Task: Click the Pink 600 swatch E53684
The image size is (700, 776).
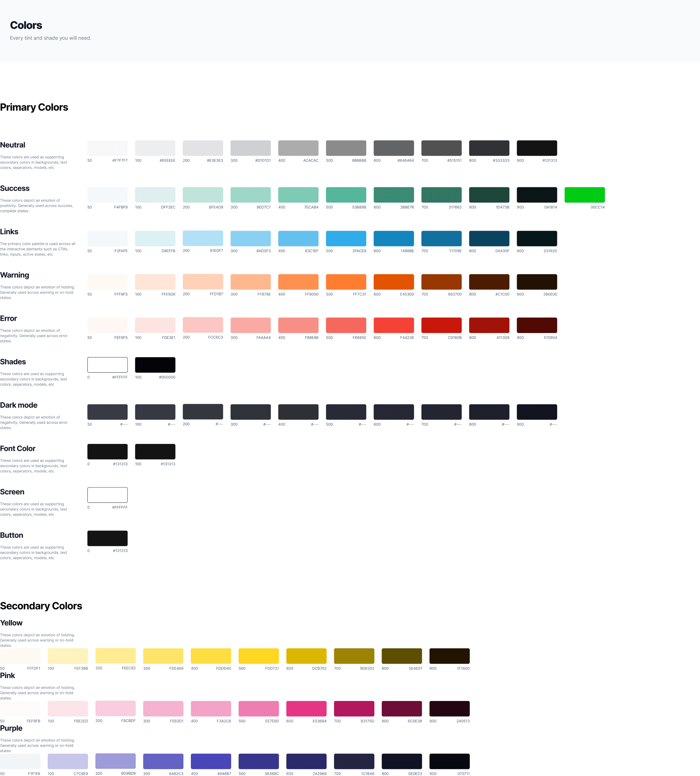Action: click(x=306, y=708)
